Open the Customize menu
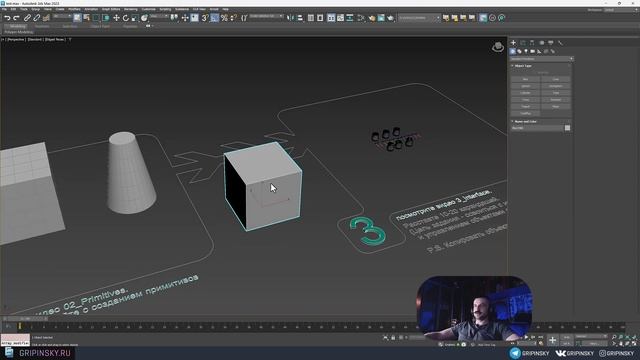This screenshot has height=360, width=640. coord(149,9)
